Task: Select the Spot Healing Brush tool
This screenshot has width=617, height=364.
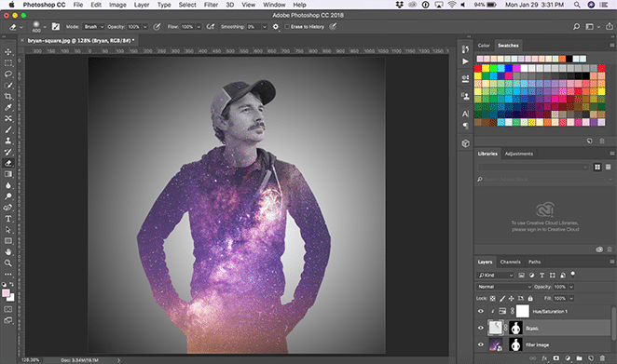Action: [x=7, y=118]
